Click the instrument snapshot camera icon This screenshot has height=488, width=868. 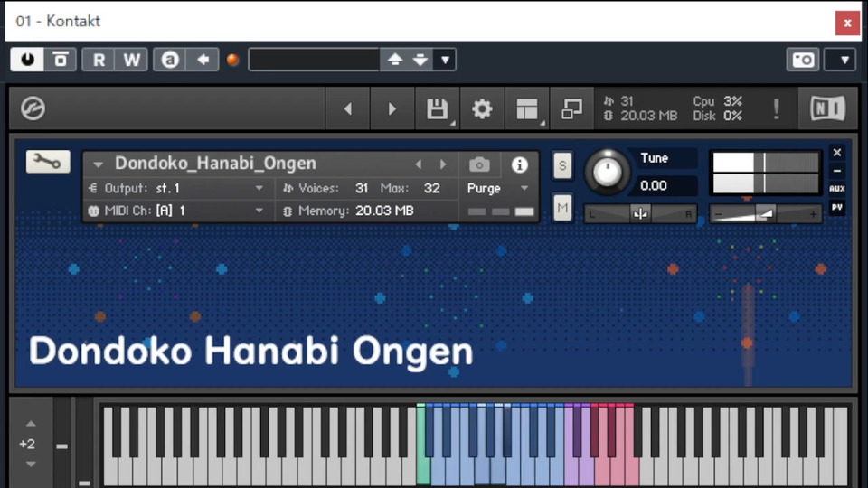(479, 164)
